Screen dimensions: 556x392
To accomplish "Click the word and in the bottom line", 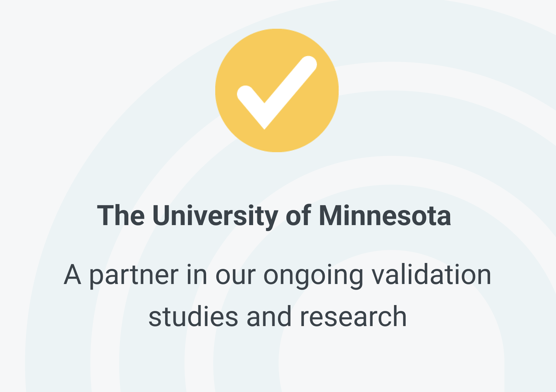I will (x=269, y=316).
